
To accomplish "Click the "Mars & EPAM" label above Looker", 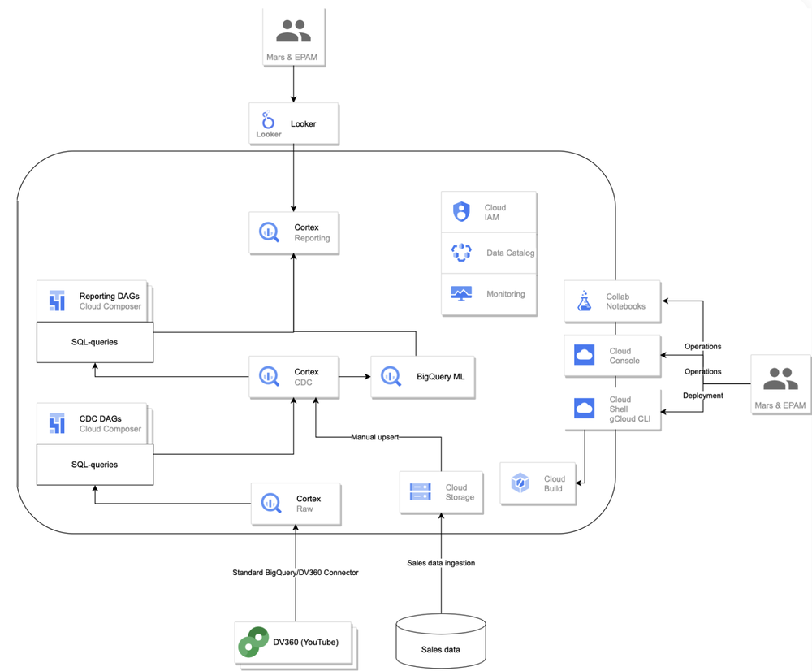I will (x=292, y=57).
